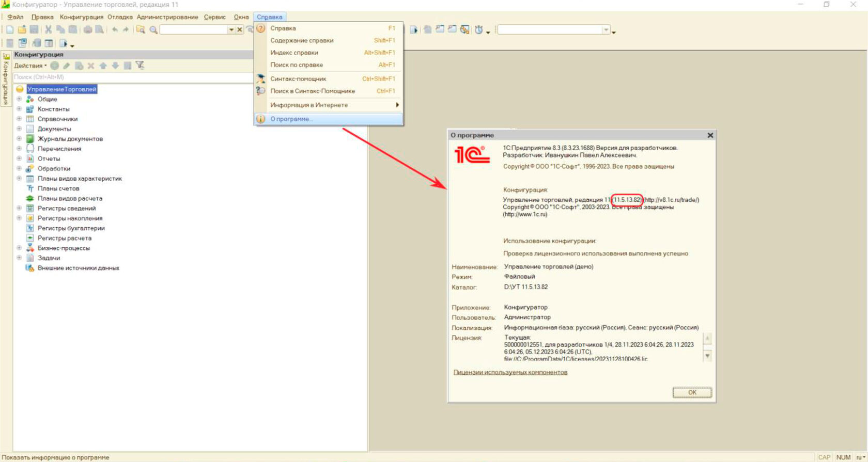Expand the Общие tree node
The image size is (868, 462).
tap(19, 99)
